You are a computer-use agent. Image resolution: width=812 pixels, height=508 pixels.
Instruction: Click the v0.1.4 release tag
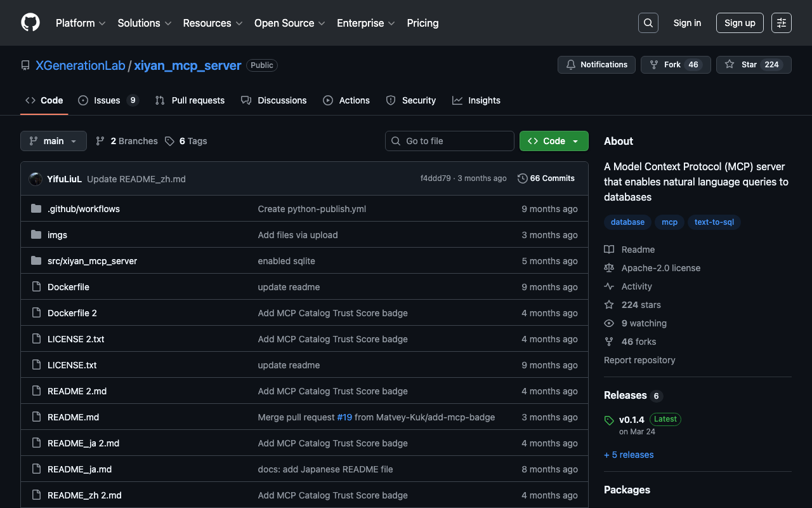point(631,419)
